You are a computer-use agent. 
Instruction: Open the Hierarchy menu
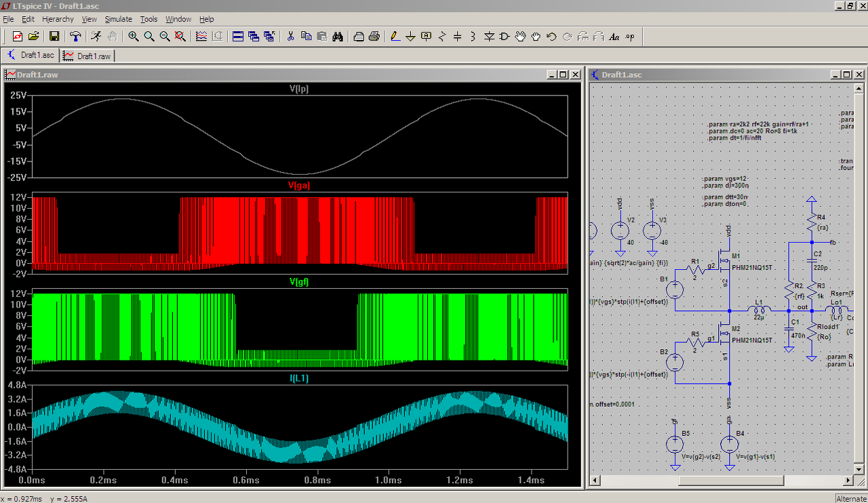coord(58,19)
